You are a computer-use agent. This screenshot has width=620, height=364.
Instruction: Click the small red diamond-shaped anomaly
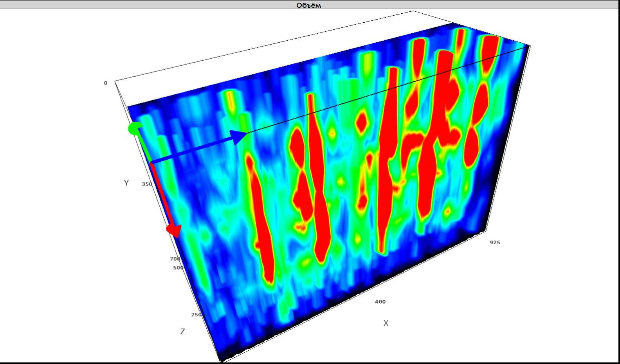click(x=361, y=123)
